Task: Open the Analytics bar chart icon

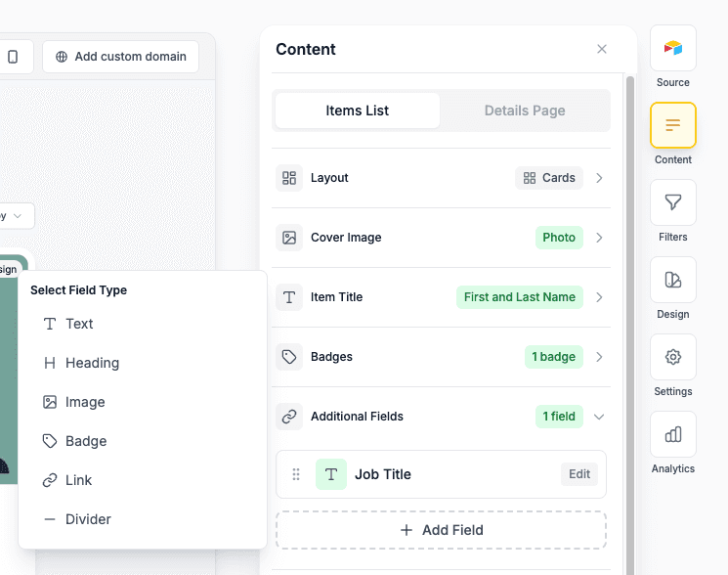Action: [672, 434]
